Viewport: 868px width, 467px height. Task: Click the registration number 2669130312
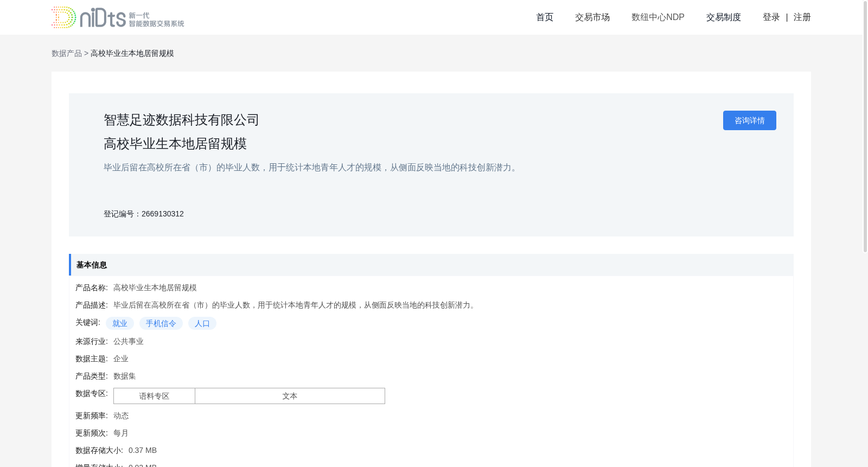point(163,214)
